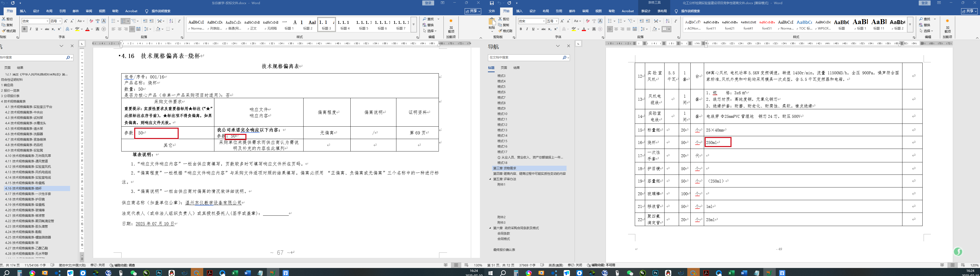Image resolution: width=980 pixels, height=276 pixels.
Task: Open Table Layout tab in right Word window
Action: click(662, 11)
